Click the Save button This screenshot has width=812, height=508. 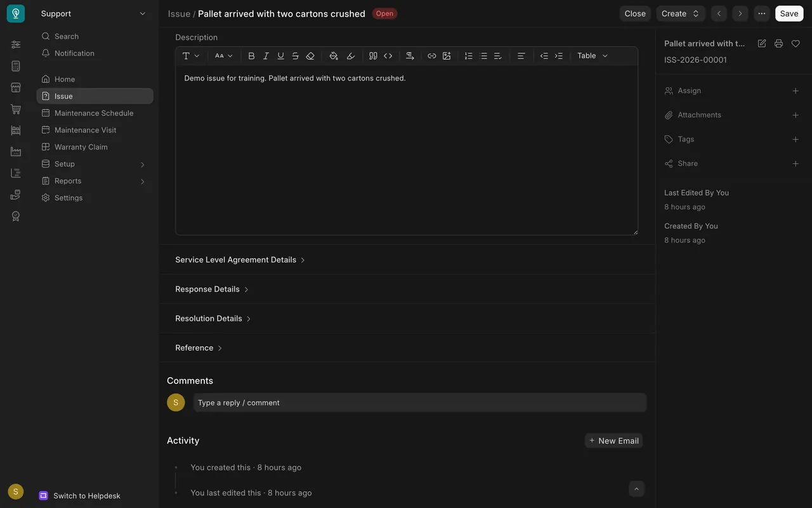pyautogui.click(x=789, y=13)
